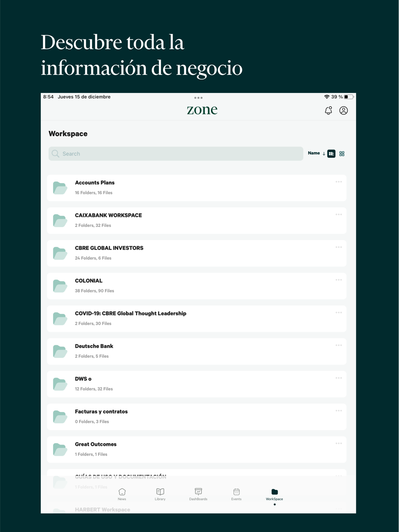This screenshot has width=399, height=532.
Task: Open the DWS o folder title
Action: click(83, 379)
